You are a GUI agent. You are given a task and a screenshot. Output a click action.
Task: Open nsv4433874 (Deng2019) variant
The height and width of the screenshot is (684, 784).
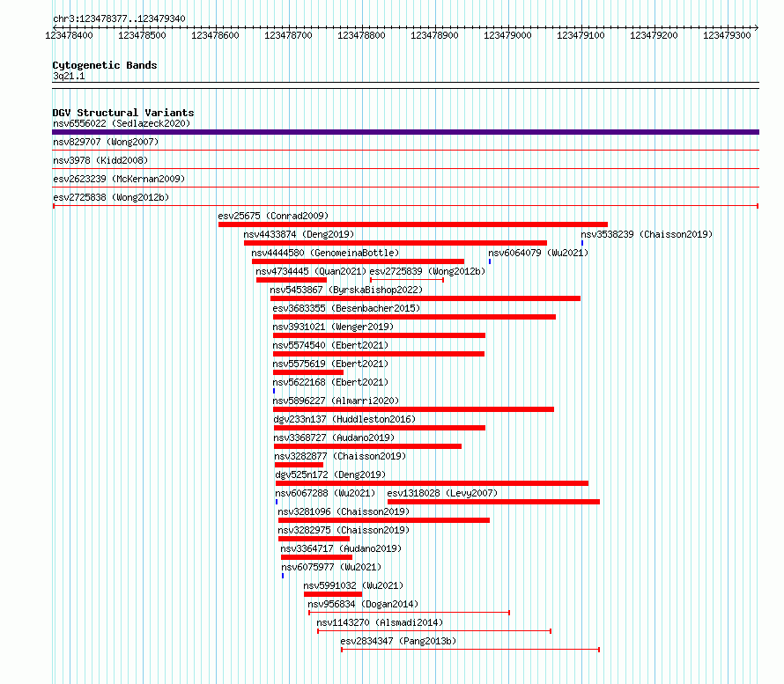click(x=299, y=234)
